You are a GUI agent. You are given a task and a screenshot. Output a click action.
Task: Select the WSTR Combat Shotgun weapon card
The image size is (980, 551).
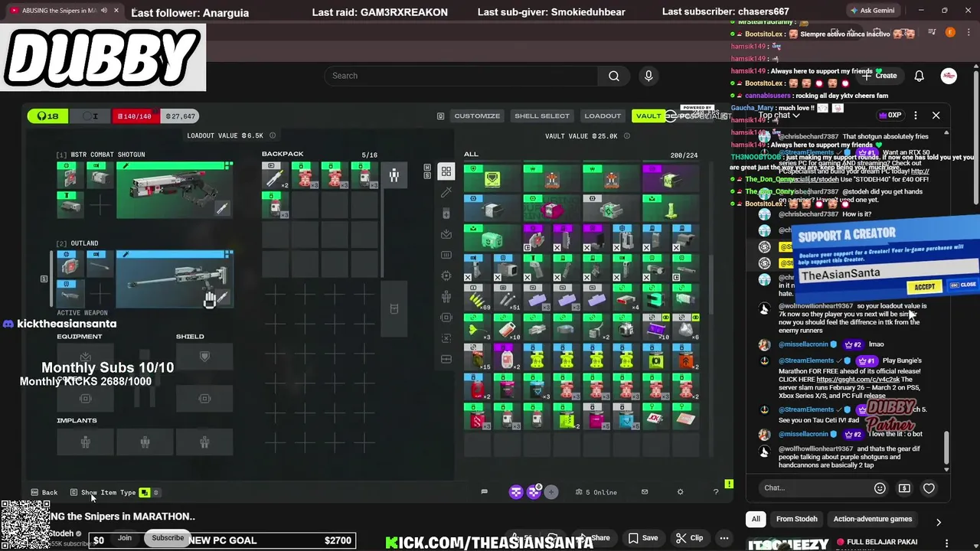coord(175,190)
